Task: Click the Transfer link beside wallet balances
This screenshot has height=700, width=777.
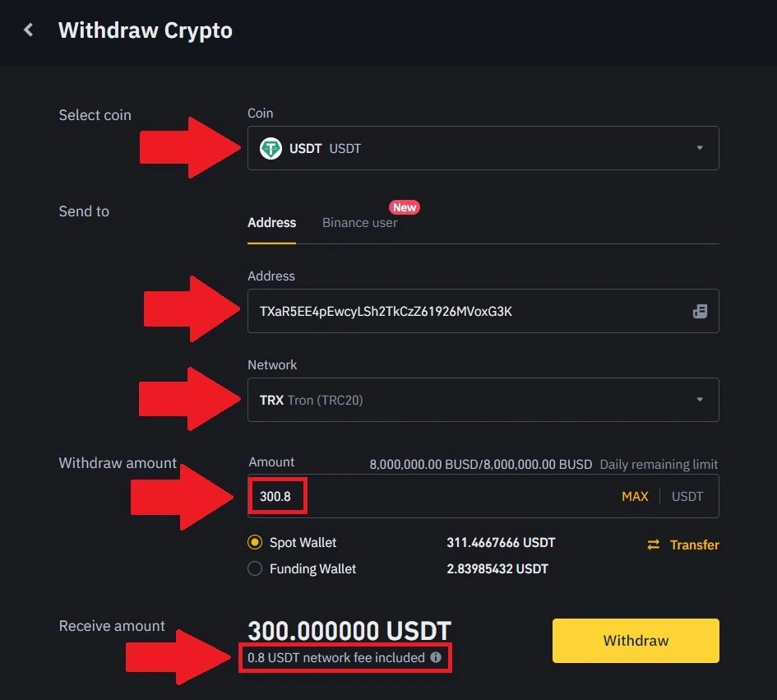Action: [693, 545]
